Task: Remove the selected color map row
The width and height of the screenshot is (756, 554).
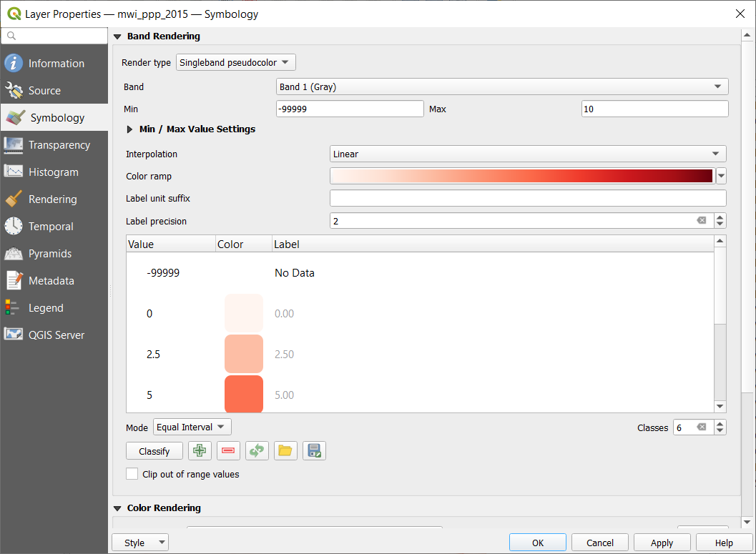Action: 228,450
